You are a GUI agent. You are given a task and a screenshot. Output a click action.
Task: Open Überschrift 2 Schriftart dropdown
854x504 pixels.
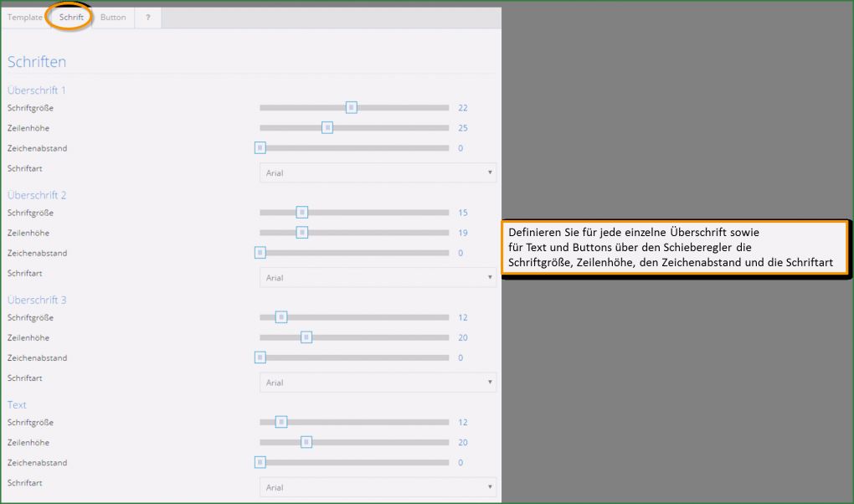pyautogui.click(x=378, y=278)
